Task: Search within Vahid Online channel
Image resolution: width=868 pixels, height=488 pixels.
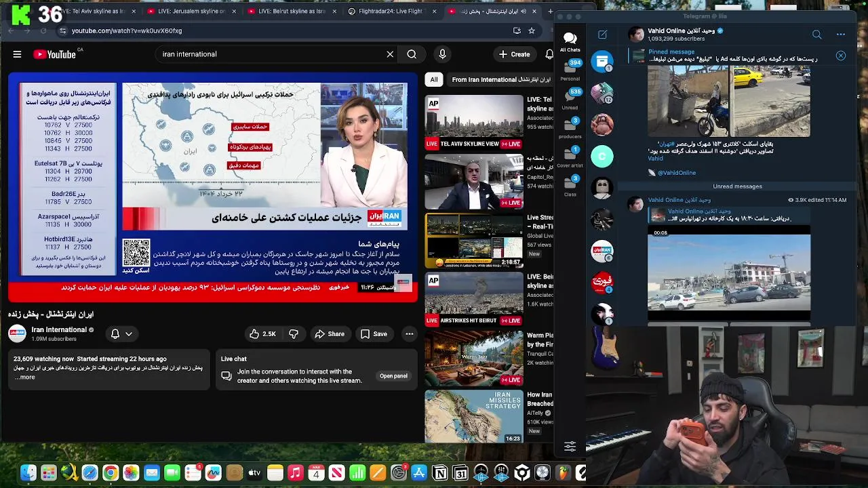Action: [x=816, y=35]
